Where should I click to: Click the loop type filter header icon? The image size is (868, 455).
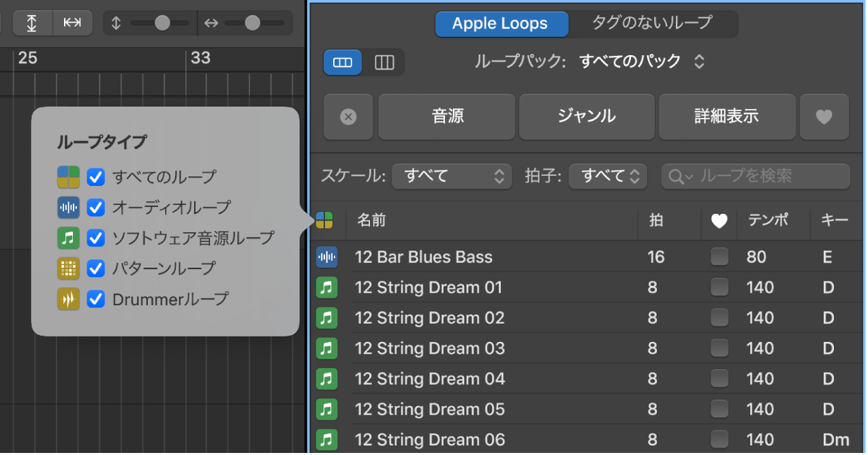pos(324,220)
